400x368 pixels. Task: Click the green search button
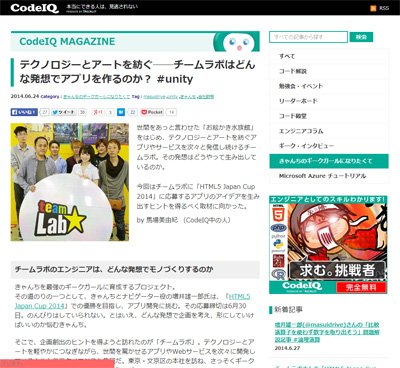tap(361, 37)
